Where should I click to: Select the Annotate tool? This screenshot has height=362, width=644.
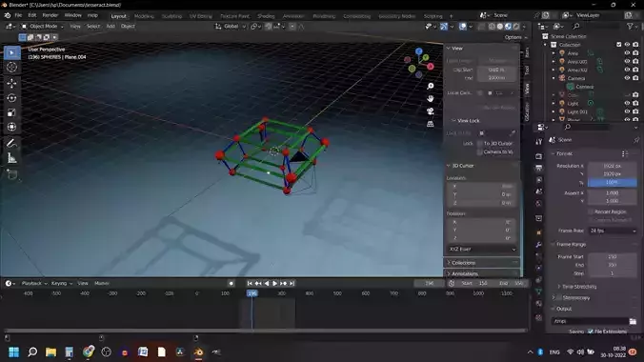point(11,144)
